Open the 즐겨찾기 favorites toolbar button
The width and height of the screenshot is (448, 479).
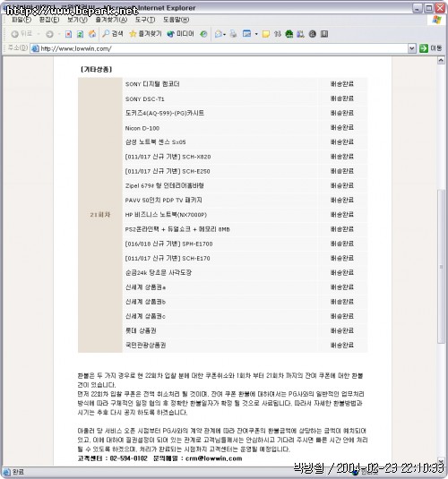point(145,34)
